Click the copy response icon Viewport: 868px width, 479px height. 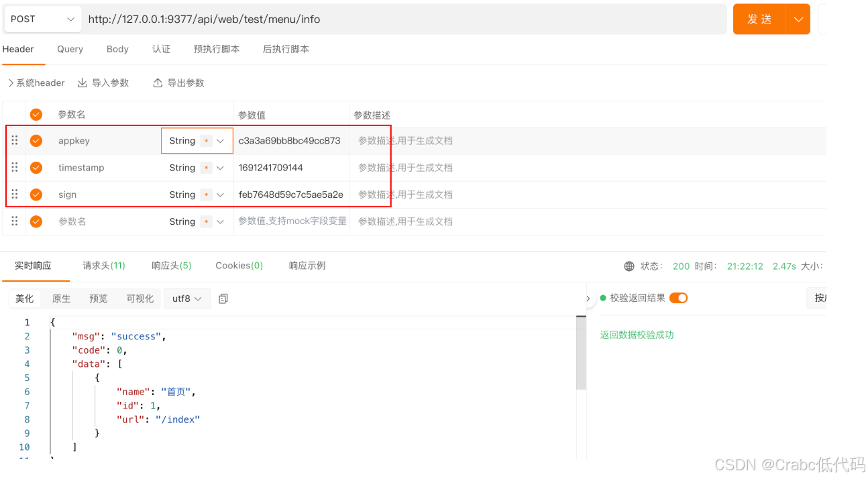(223, 299)
